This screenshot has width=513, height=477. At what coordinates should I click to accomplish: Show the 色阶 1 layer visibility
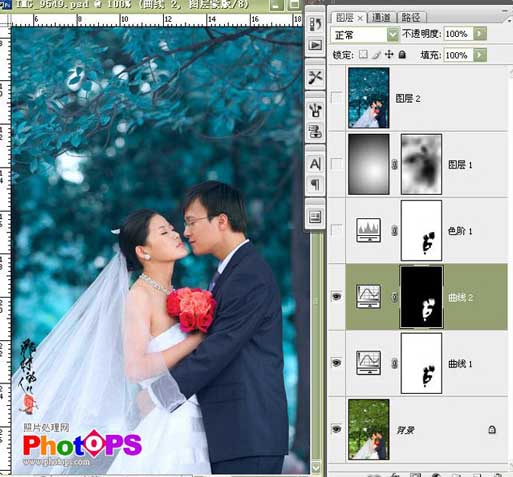click(337, 230)
